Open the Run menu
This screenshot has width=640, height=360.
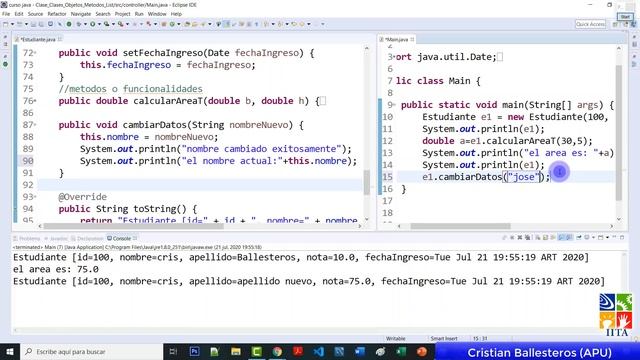[139, 14]
